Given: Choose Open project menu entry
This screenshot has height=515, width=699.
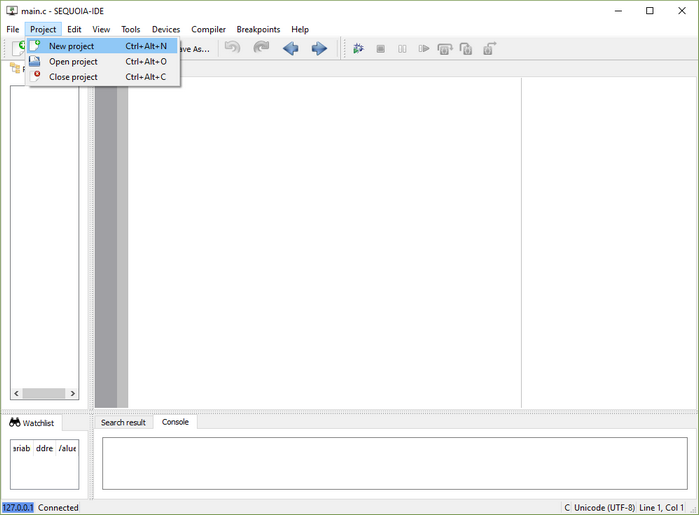Looking at the screenshot, I should pyautogui.click(x=103, y=62).
